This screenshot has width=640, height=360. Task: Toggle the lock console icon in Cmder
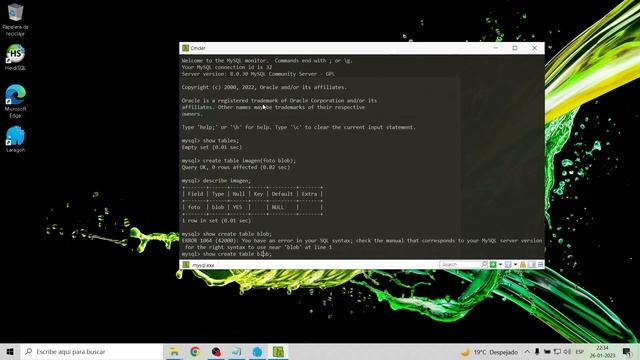523,265
